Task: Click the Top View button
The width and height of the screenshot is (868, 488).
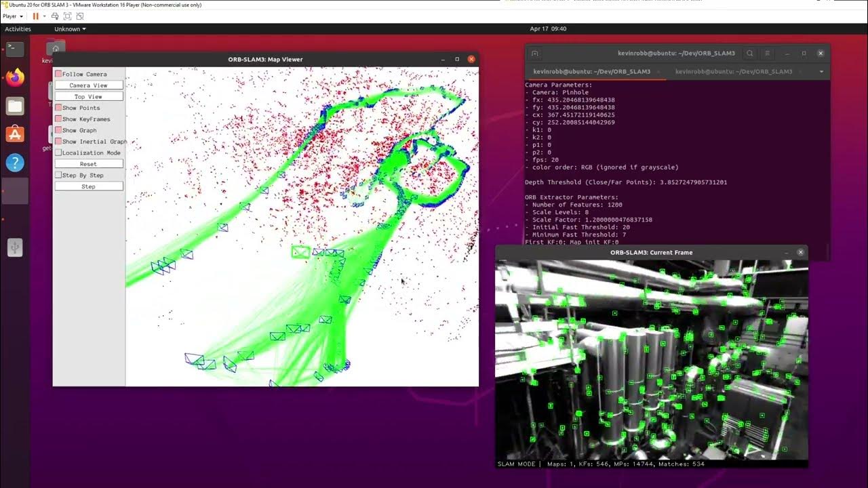Action: [x=89, y=96]
